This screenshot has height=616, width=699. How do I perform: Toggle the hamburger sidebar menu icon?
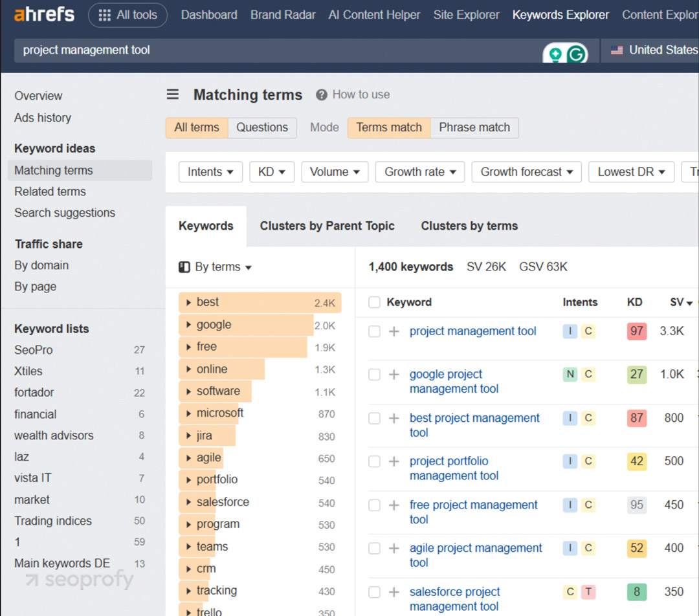[x=173, y=94]
